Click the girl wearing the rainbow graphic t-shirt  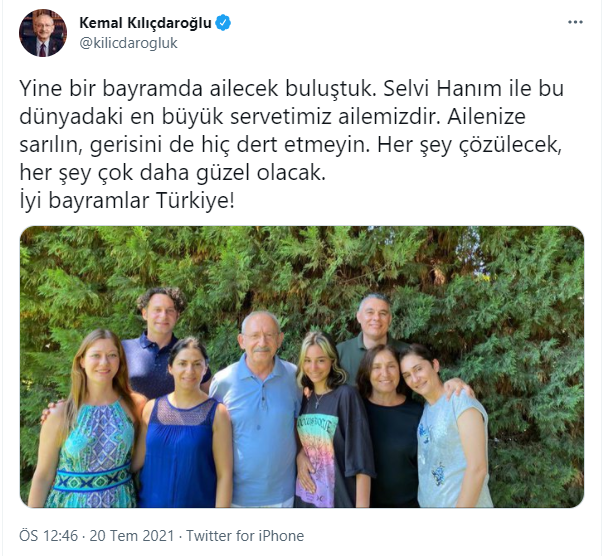click(331, 423)
